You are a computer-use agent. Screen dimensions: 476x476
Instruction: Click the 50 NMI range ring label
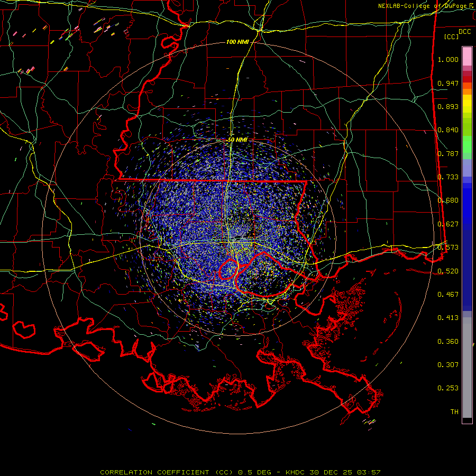(237, 140)
